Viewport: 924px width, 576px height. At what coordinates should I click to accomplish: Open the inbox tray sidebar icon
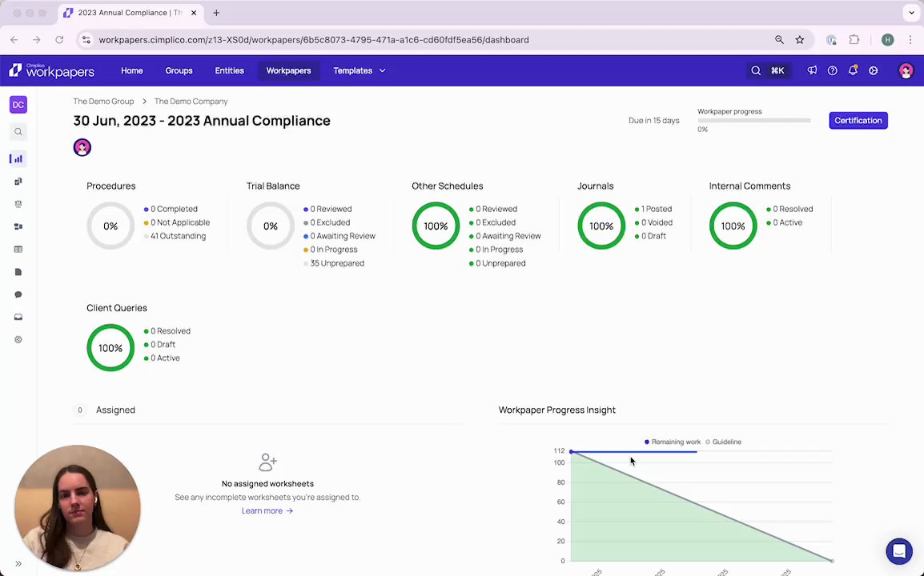tap(18, 317)
